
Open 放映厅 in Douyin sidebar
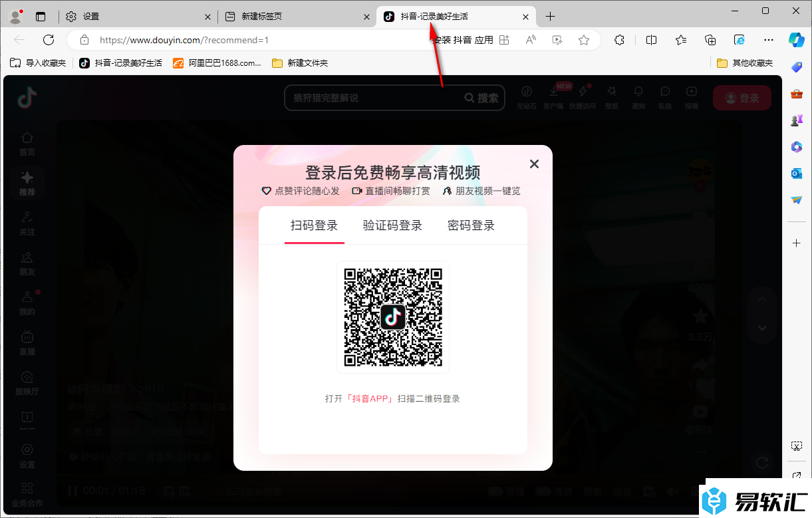click(27, 383)
